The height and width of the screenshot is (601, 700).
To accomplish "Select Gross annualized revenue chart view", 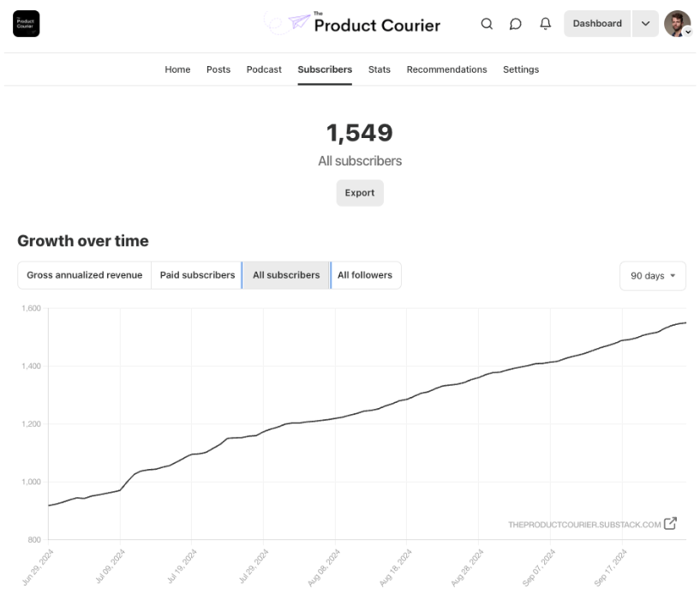I will click(85, 275).
